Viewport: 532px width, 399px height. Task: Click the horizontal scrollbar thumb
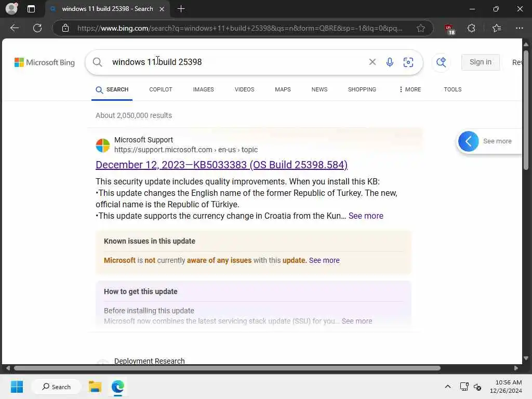tap(227, 368)
